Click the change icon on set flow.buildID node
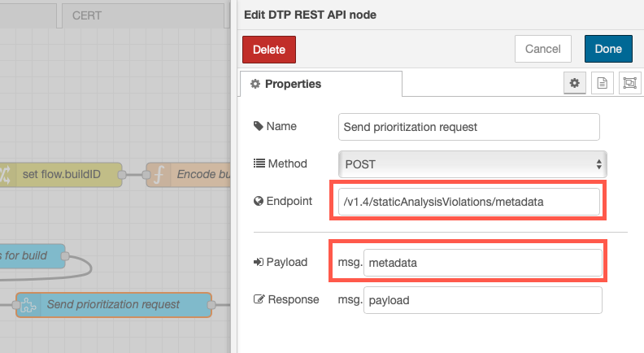 5,175
